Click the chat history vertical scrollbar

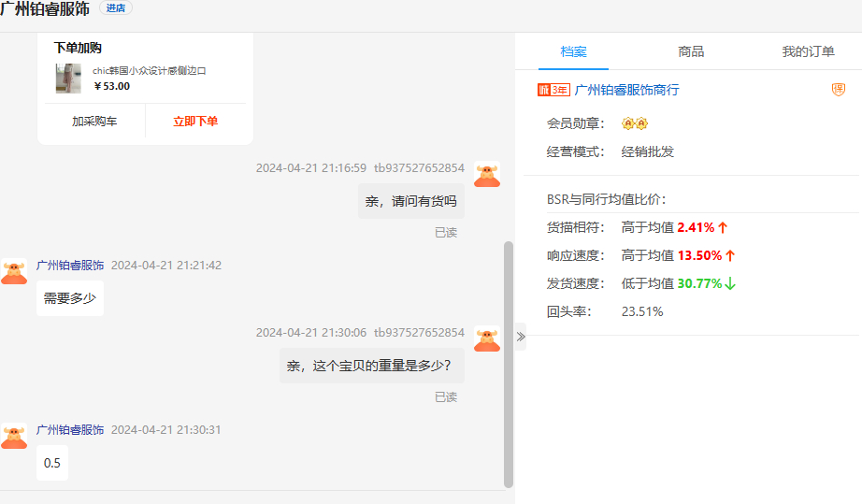point(509,365)
